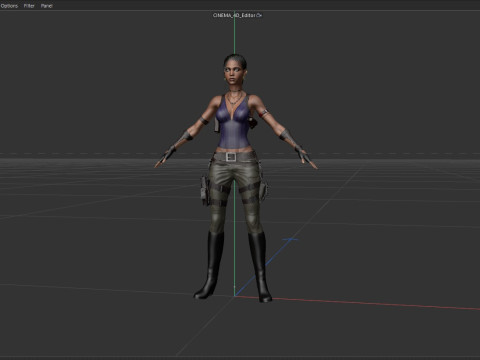This screenshot has height=360, width=480.
Task: Open the Panel menu in the viewport
Action: tap(47, 6)
